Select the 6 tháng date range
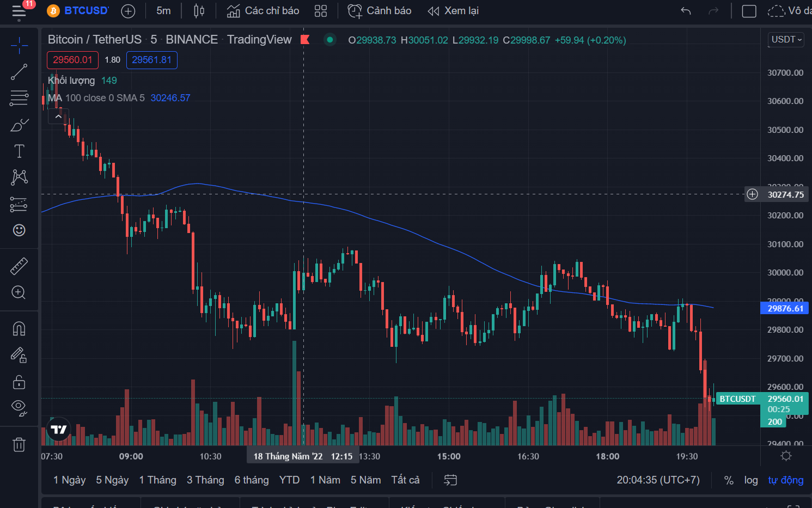This screenshot has height=508, width=812. pos(252,480)
